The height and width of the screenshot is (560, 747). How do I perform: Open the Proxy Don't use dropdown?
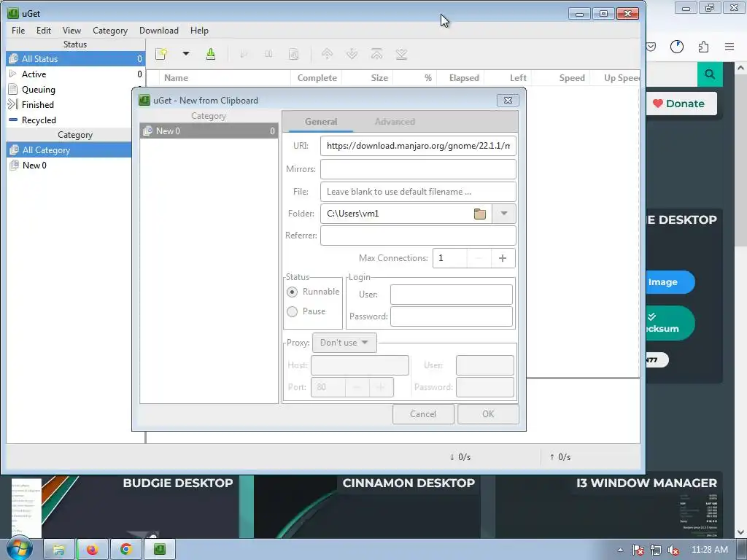pos(344,343)
